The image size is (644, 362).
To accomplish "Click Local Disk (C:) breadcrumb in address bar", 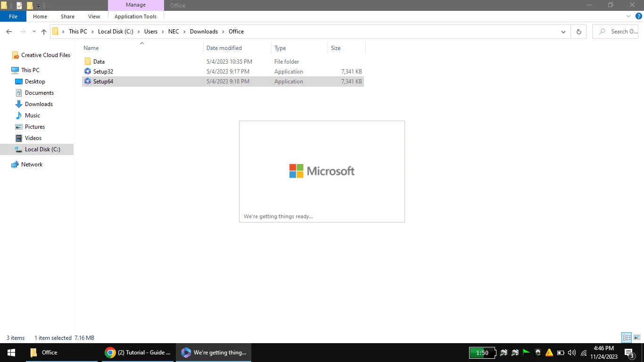I will point(115,32).
